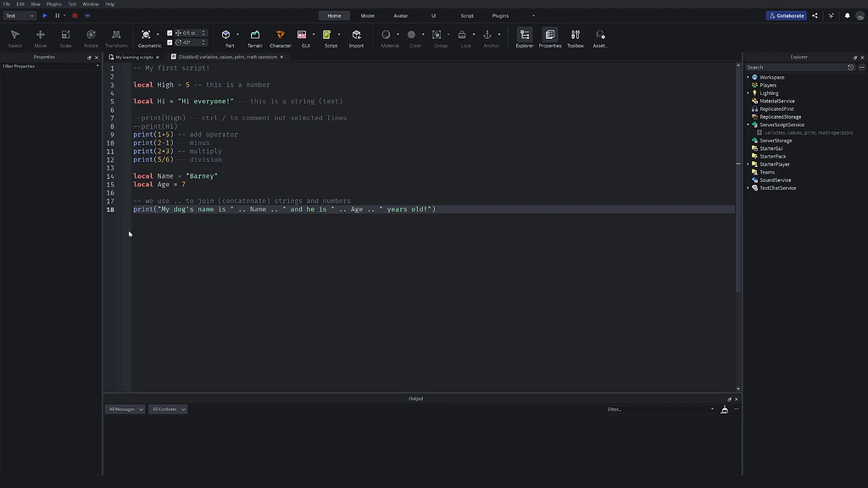
Task: Start playtesting with the Play button
Action: (x=45, y=14)
